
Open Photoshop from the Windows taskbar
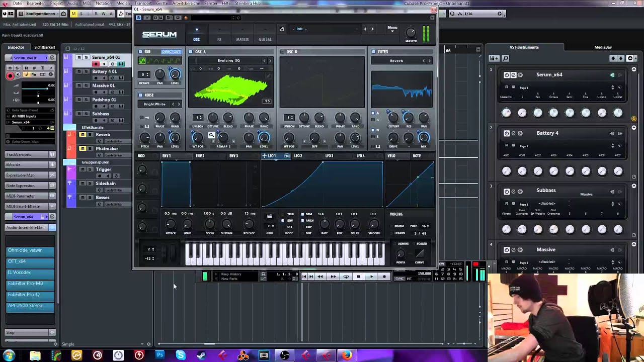pos(159,355)
